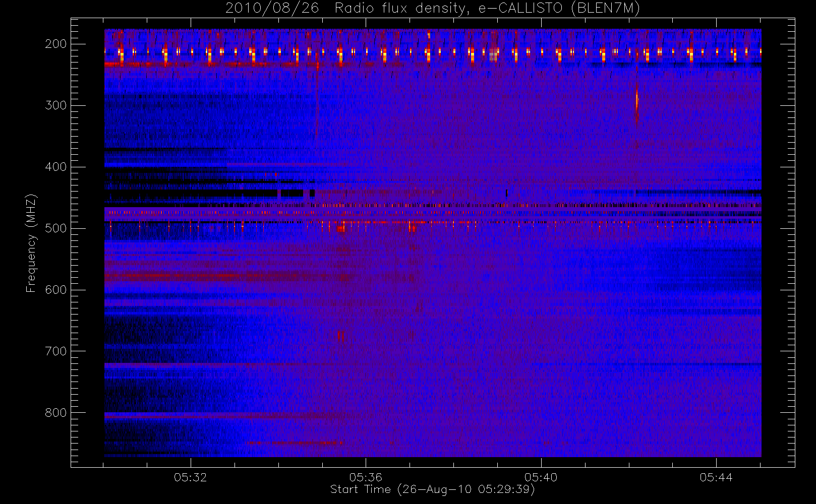816x504 pixels.
Task: Click the 05:36 time tick label
Action: pos(366,477)
